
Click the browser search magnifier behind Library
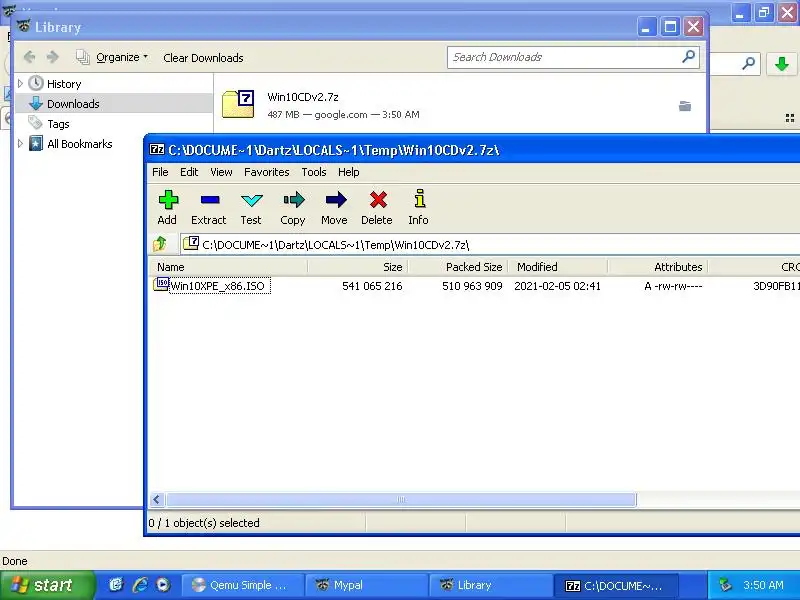[748, 64]
